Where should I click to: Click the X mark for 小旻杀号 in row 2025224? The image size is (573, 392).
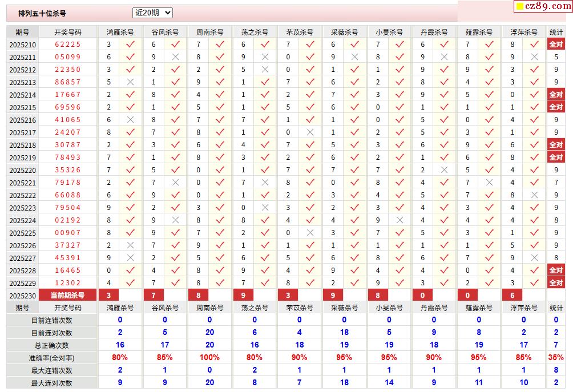pos(400,220)
